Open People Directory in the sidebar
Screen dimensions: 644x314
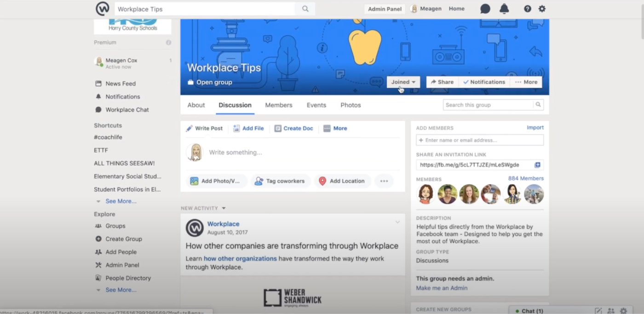[x=128, y=278]
